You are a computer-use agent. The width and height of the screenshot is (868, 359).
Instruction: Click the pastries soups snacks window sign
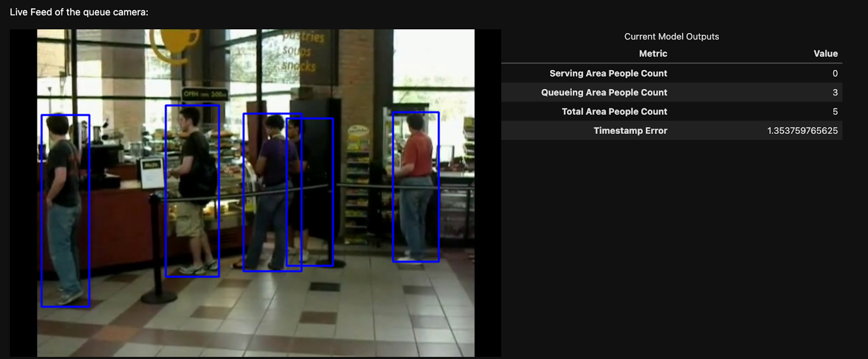coord(301,52)
